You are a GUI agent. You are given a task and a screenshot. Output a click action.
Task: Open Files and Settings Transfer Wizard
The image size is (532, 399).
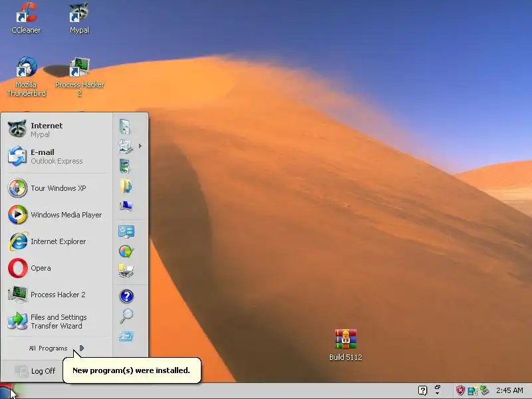[57, 321]
